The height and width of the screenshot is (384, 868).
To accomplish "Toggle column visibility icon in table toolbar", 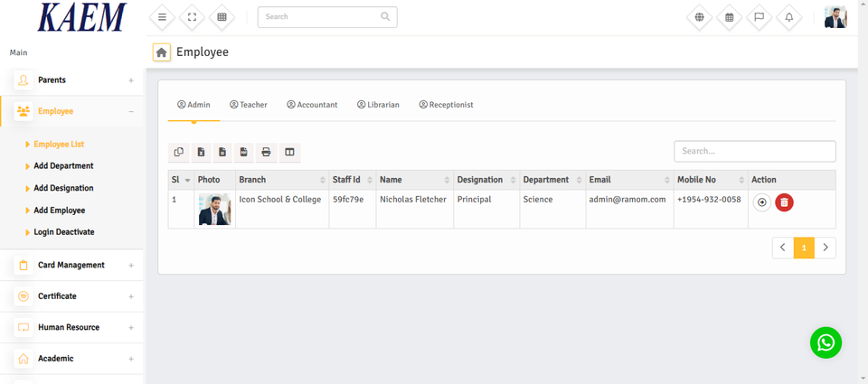I will pos(289,153).
